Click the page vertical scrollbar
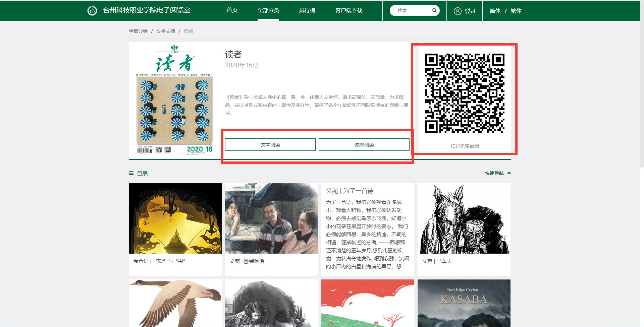This screenshot has width=644, height=327. point(642,84)
